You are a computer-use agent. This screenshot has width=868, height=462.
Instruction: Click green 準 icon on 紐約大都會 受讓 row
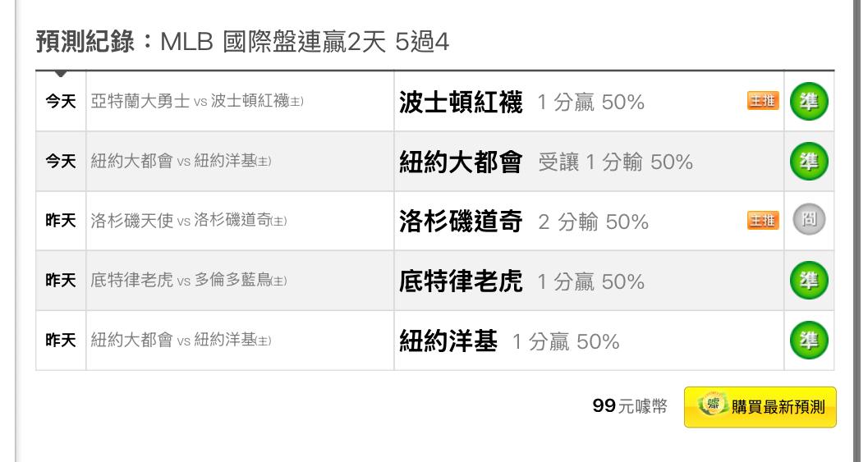[809, 161]
